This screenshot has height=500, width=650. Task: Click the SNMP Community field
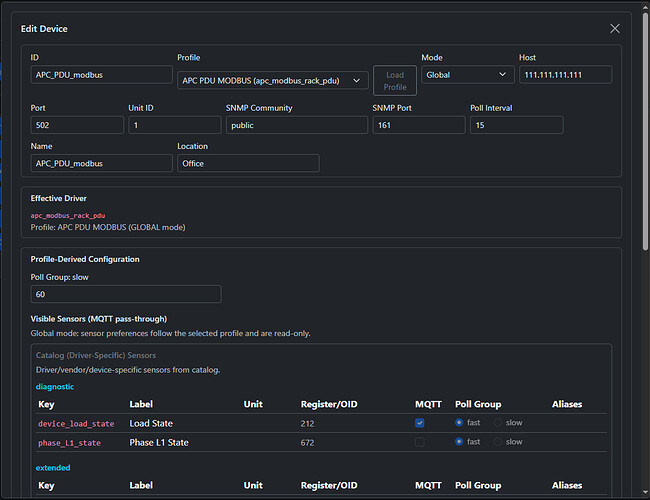296,125
